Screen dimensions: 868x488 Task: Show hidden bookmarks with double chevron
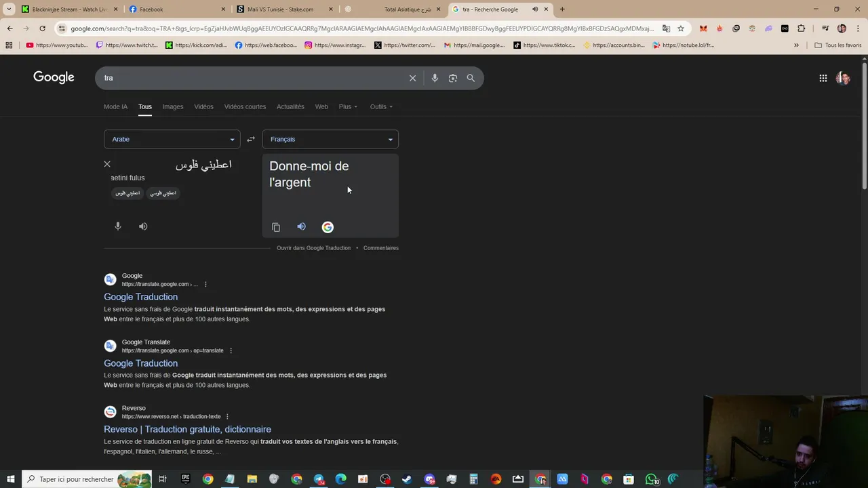click(796, 45)
